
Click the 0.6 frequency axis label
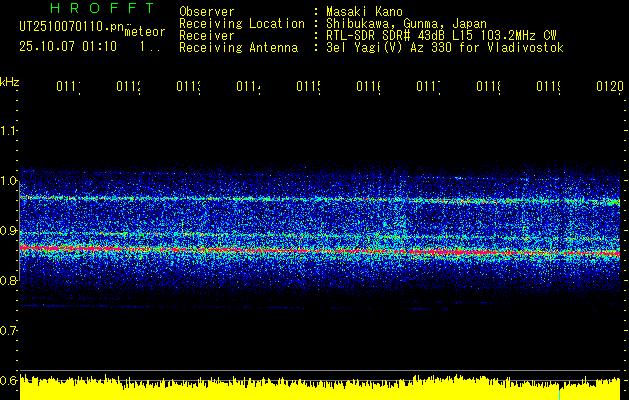click(8, 380)
